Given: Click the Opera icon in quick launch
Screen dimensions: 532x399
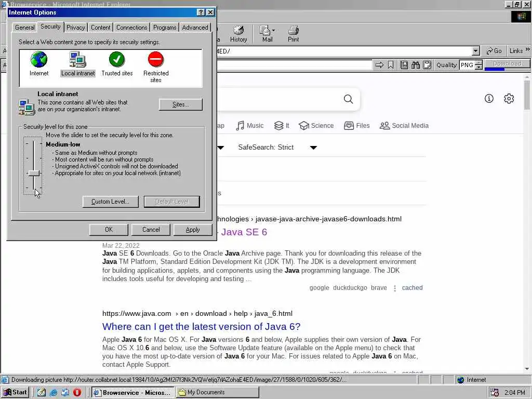Looking at the screenshot, I should click(77, 392).
